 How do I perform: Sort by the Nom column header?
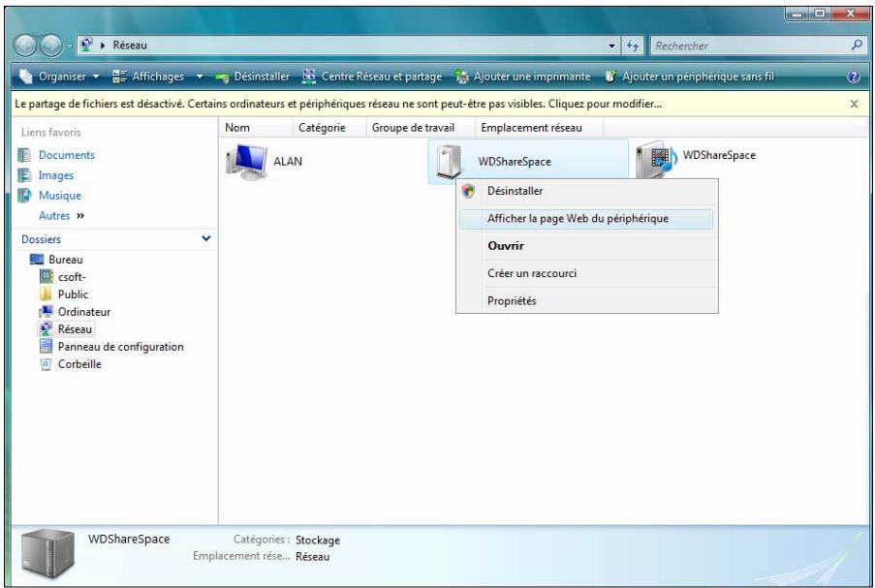click(x=256, y=128)
